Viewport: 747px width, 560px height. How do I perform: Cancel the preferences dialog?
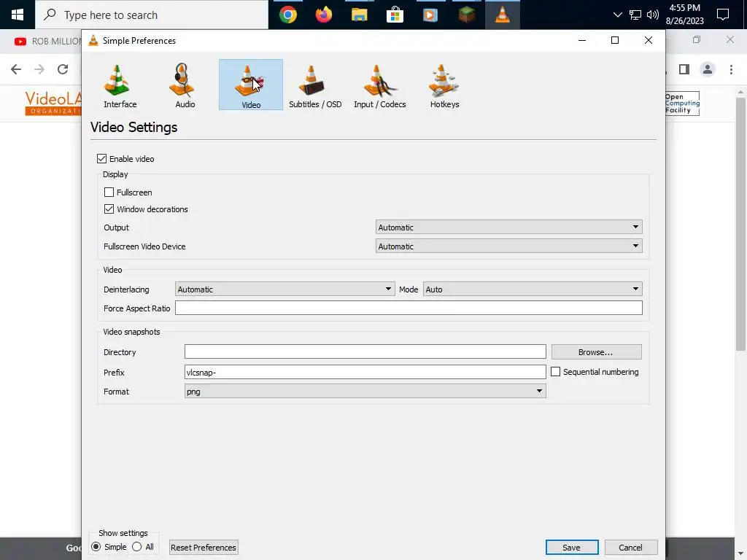click(631, 548)
